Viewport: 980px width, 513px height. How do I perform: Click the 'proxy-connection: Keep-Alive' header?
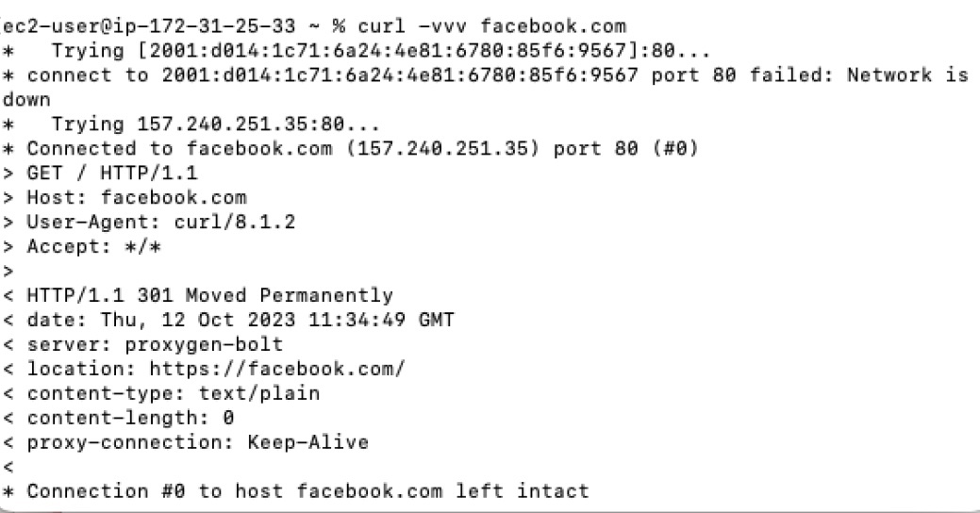click(x=197, y=442)
